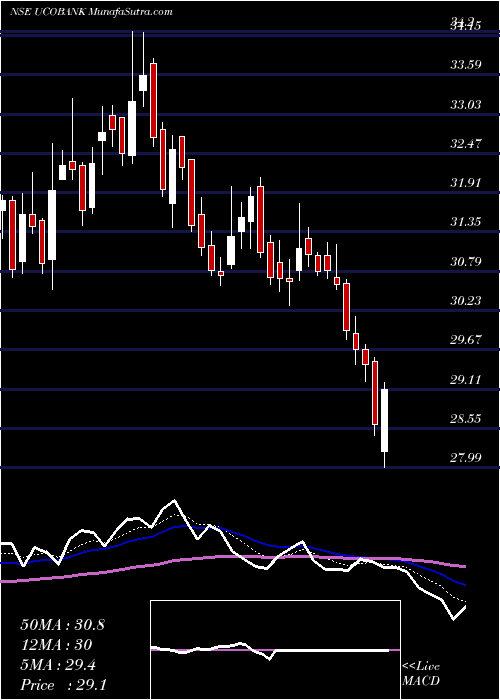Screen dimensions: 500x700
Task: Click the <<Live MACD label
Action: pos(421,674)
